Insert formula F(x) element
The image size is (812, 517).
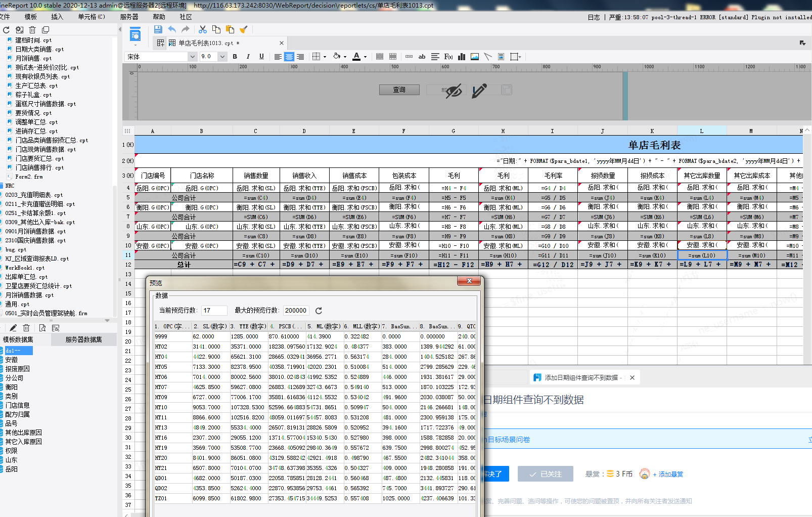pyautogui.click(x=448, y=57)
